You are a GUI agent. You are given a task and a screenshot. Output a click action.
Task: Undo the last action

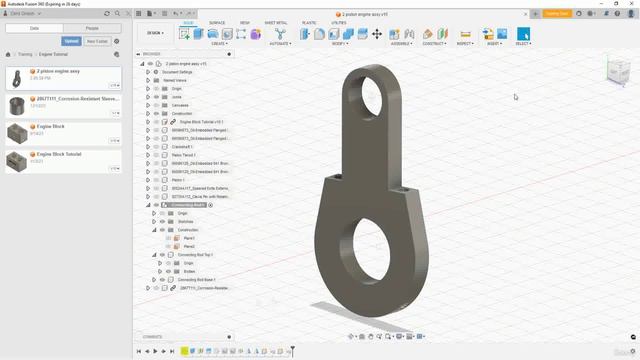point(176,13)
